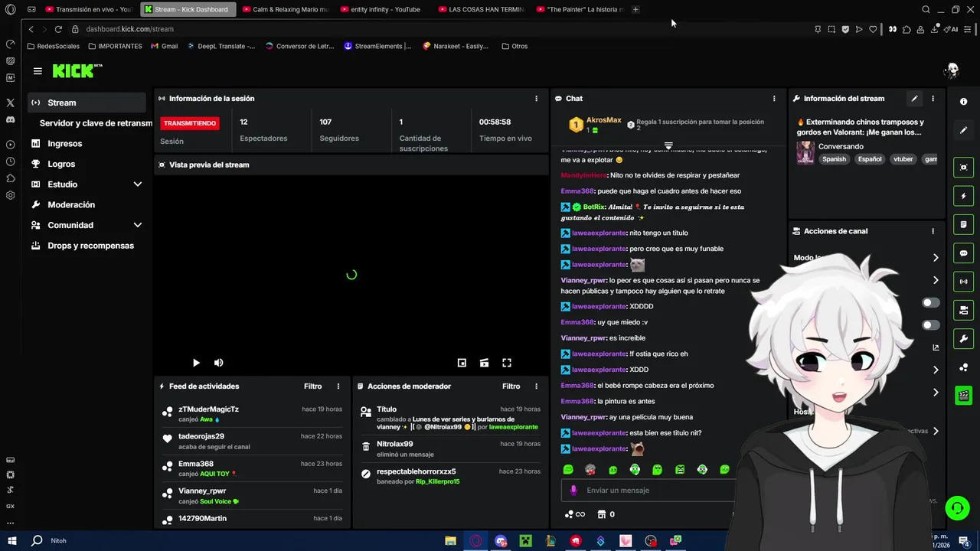Viewport: 980px width, 551px height.
Task: Click the green clapperboard icon in right rail
Action: [x=963, y=396]
